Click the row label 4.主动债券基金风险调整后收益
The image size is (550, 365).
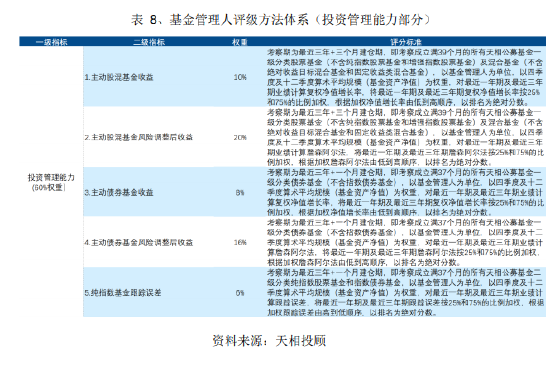pos(139,242)
